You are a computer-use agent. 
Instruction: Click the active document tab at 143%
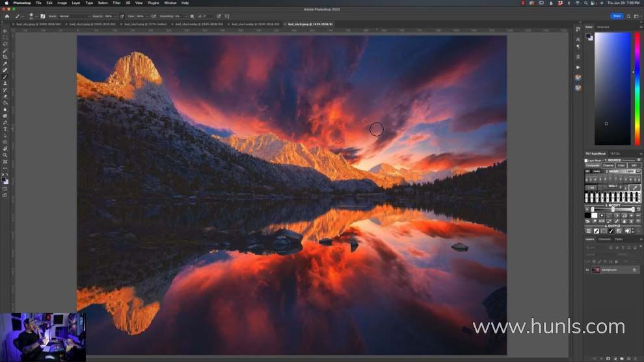[x=310, y=24]
